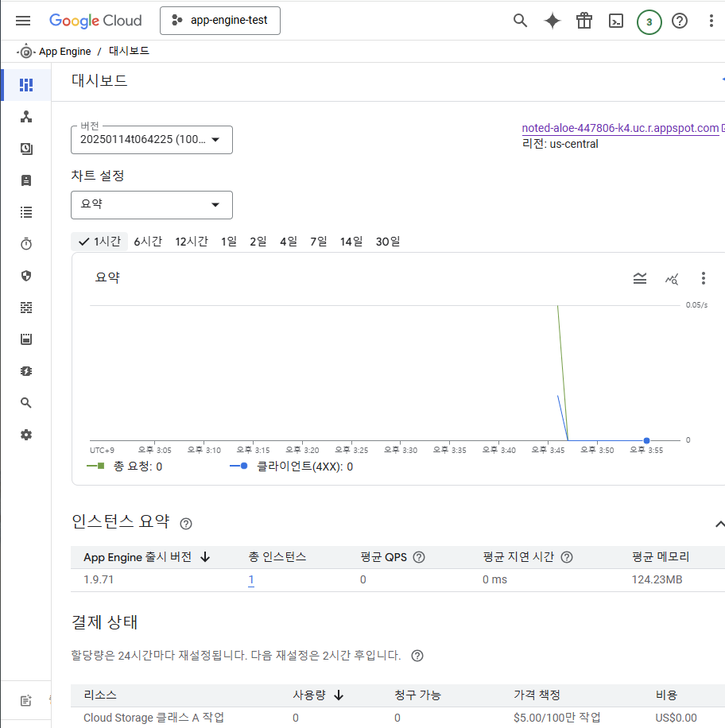Select the 14일 time range
Image resolution: width=725 pixels, height=728 pixels.
point(351,242)
